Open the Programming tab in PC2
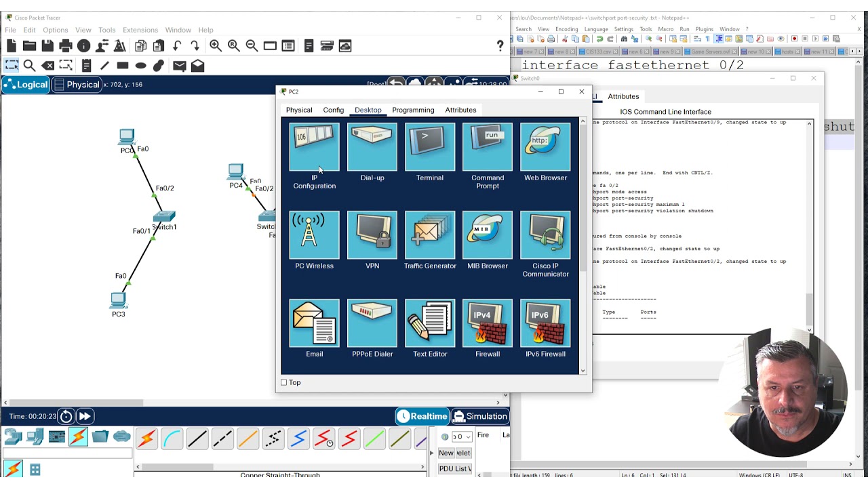 pos(413,110)
